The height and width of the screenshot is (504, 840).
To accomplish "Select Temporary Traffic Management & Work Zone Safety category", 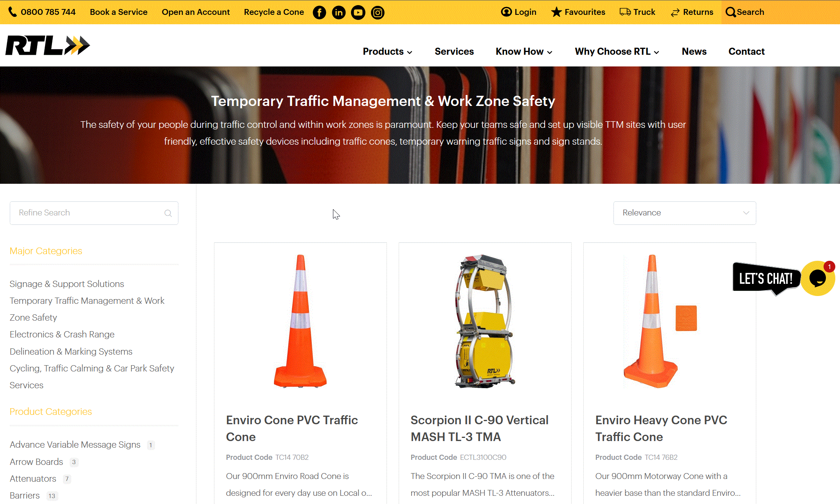I will [x=87, y=309].
